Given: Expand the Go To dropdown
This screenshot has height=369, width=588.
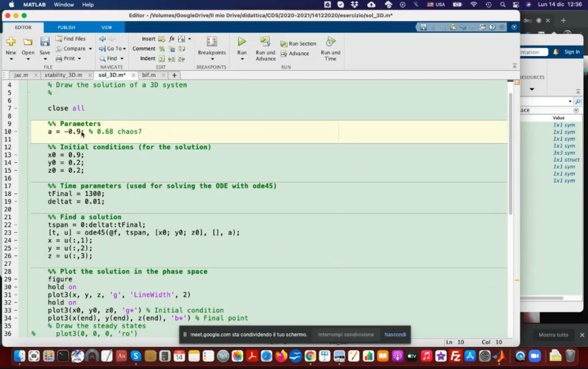Looking at the screenshot, I should coord(124,49).
